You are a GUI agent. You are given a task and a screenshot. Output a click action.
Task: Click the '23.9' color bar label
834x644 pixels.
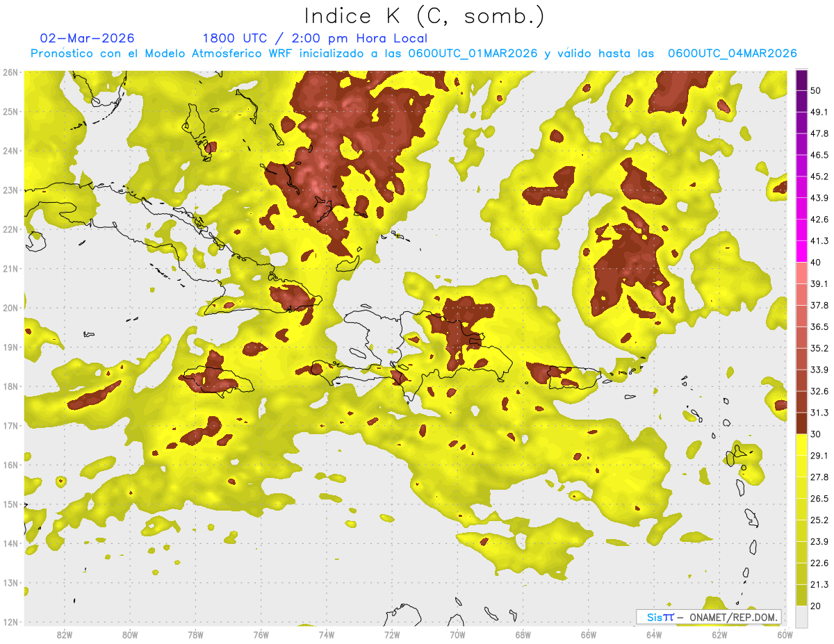pyautogui.click(x=819, y=542)
